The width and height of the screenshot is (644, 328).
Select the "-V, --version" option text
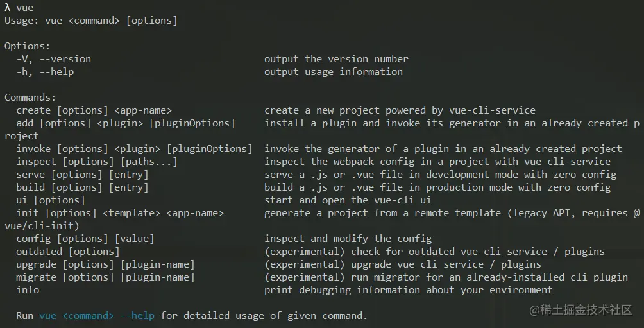(x=54, y=59)
